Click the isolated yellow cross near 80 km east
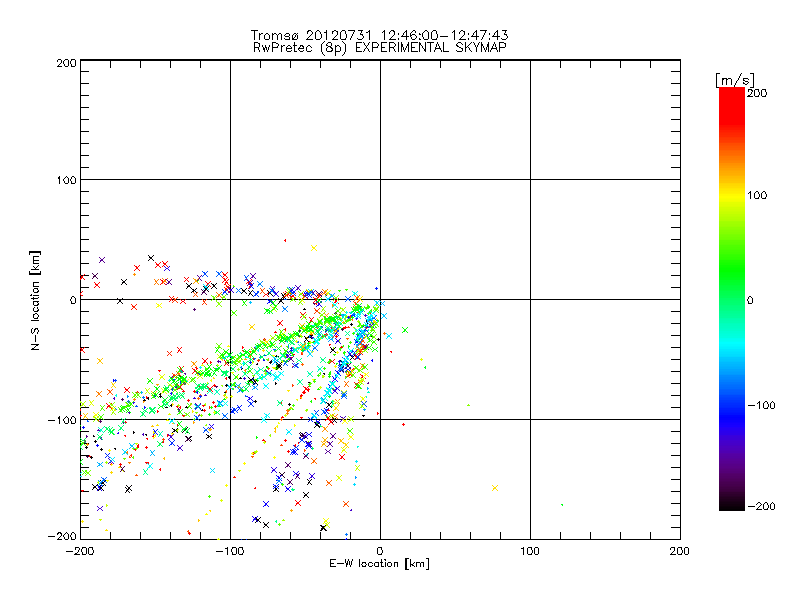This screenshot has height=600, width=800. pyautogui.click(x=494, y=488)
